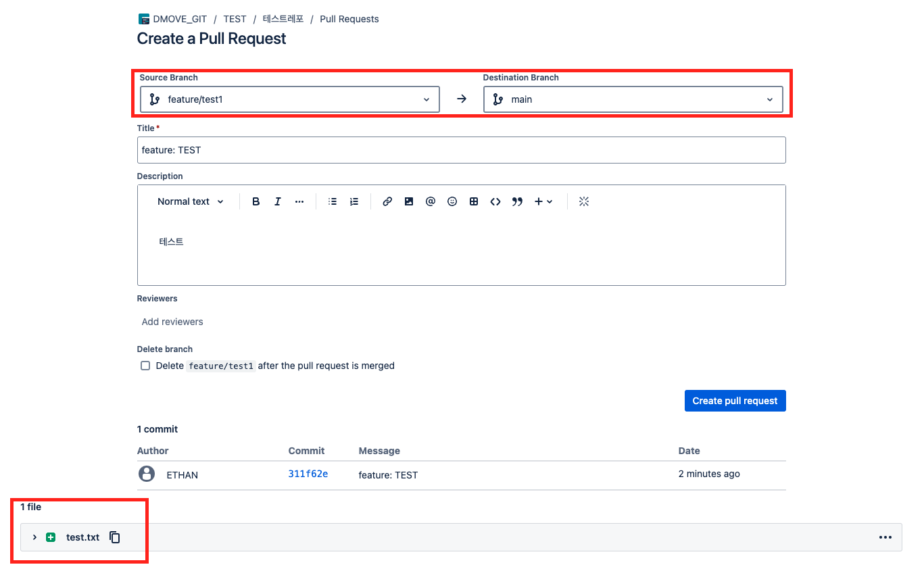The width and height of the screenshot is (924, 569).
Task: Expand the test.txt file diff
Action: tap(34, 537)
